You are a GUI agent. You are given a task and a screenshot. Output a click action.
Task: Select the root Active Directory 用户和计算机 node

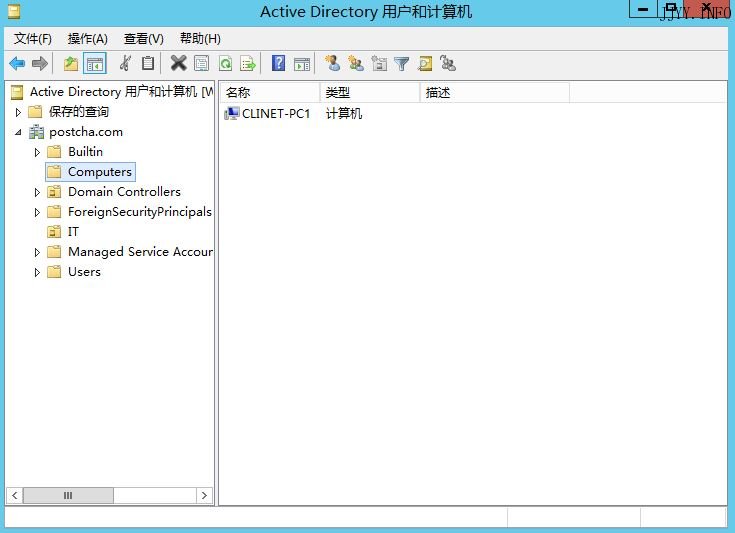point(121,92)
